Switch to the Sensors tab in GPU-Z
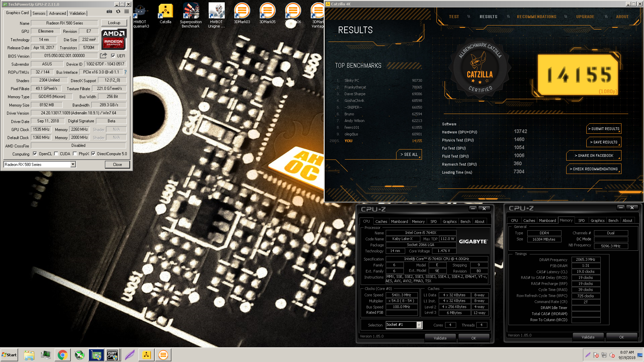Viewport: 644px width, 362px height. coord(39,13)
